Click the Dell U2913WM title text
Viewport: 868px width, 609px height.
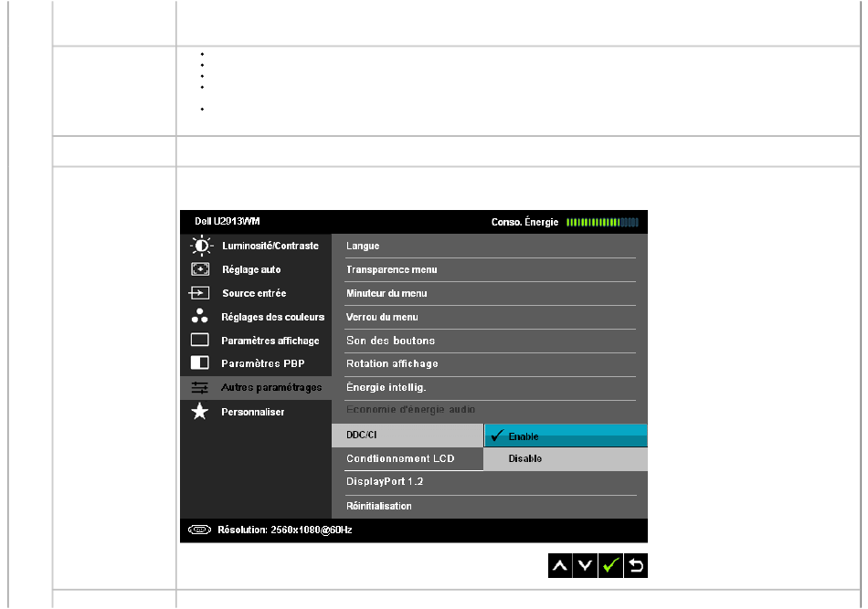[227, 221]
